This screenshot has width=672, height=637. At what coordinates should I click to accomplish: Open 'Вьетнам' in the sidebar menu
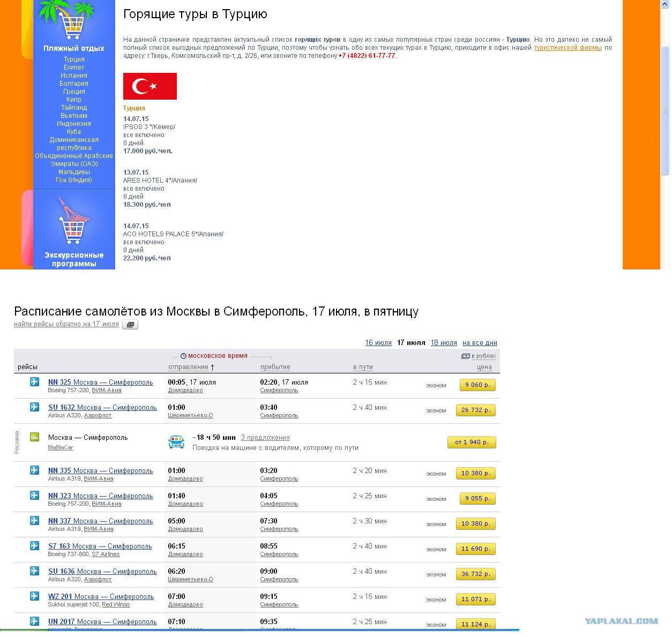[x=74, y=116]
